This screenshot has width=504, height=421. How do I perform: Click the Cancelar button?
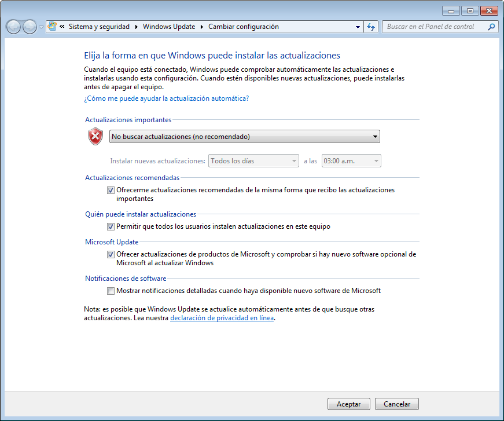pyautogui.click(x=396, y=404)
